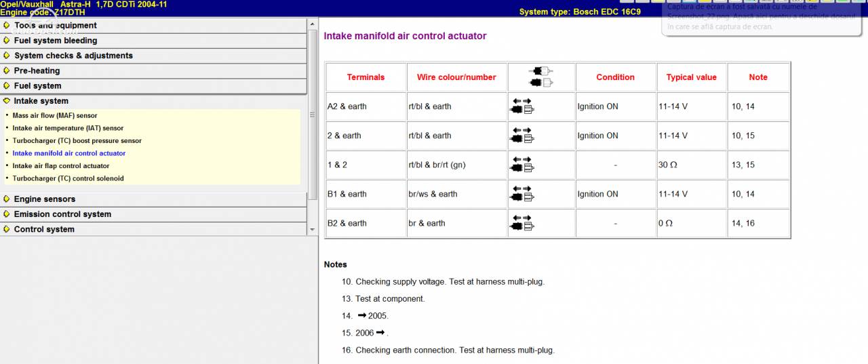Click connector icon in B2 & earth row
868x364 pixels.
coord(521,223)
